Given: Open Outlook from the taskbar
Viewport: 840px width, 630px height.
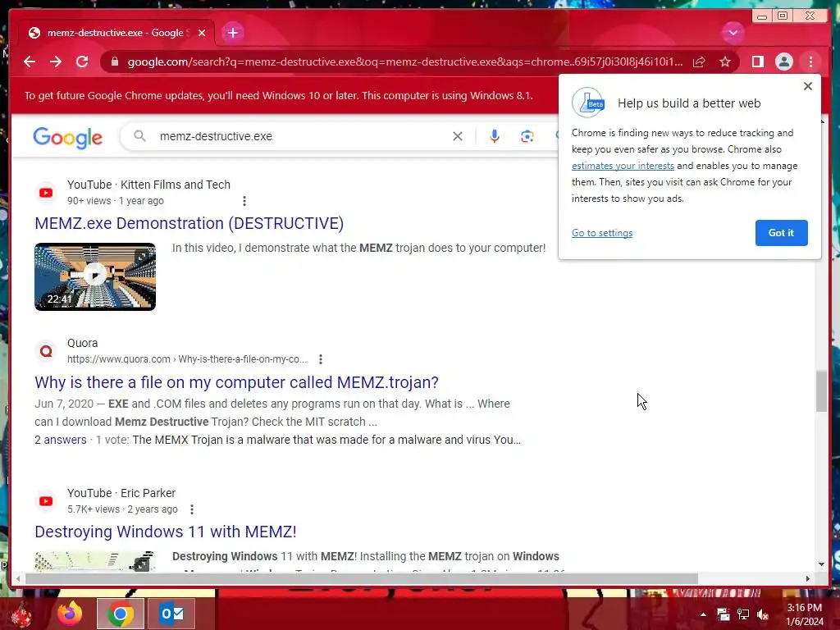Looking at the screenshot, I should coord(171,614).
